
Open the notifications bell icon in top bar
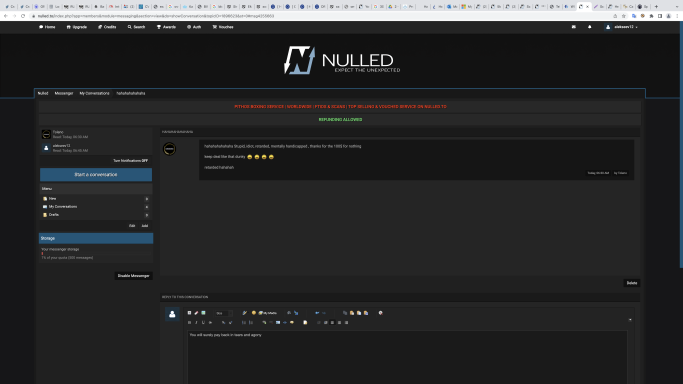(x=590, y=27)
